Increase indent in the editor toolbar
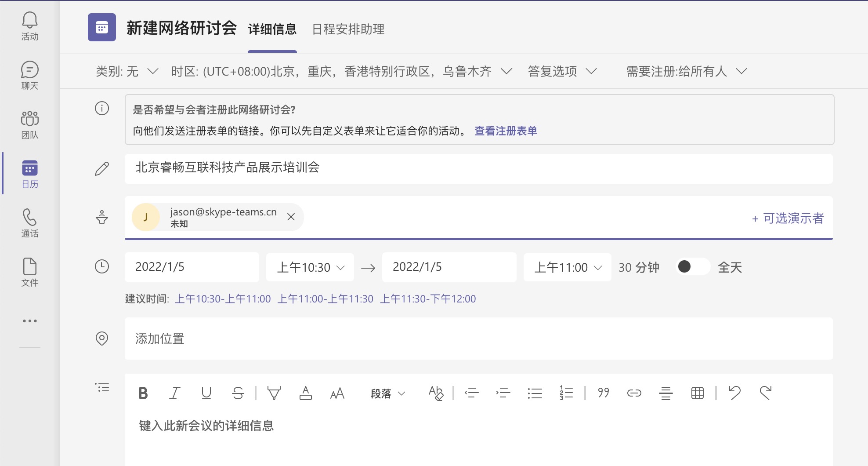This screenshot has width=868, height=466. 503,393
